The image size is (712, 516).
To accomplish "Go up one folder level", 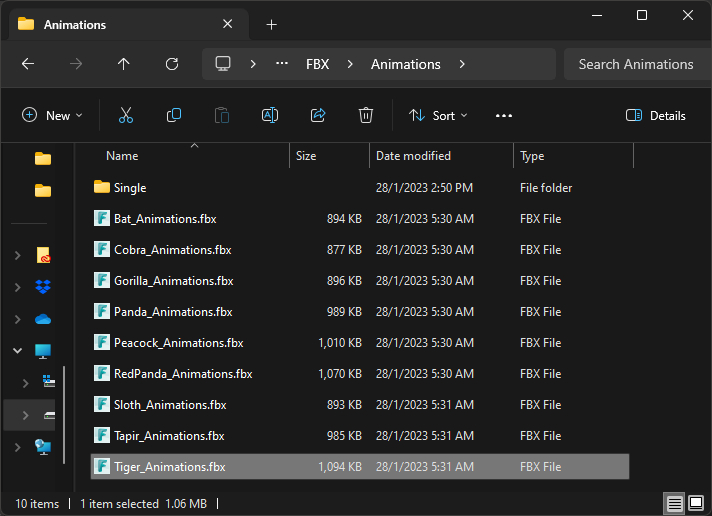I will (x=124, y=64).
